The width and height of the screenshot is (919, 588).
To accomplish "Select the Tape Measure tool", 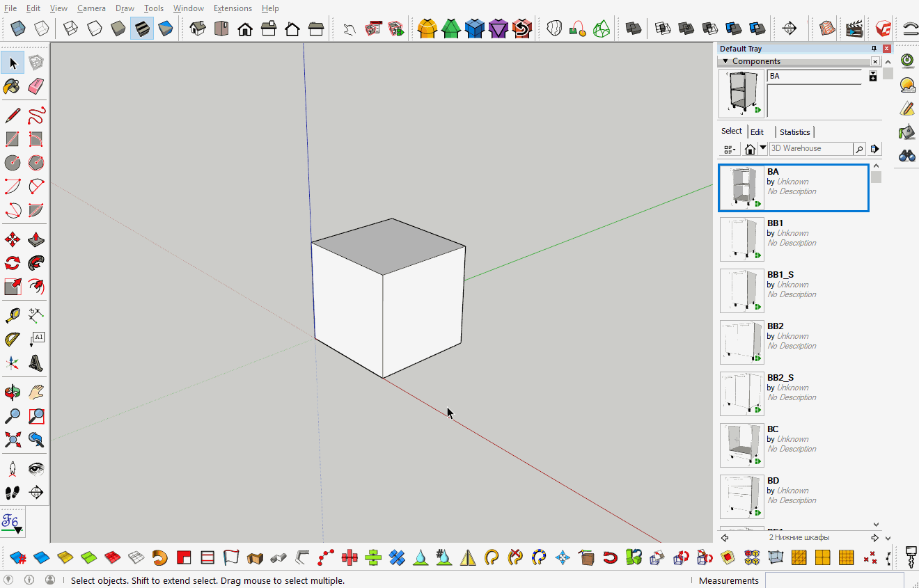I will pyautogui.click(x=12, y=315).
